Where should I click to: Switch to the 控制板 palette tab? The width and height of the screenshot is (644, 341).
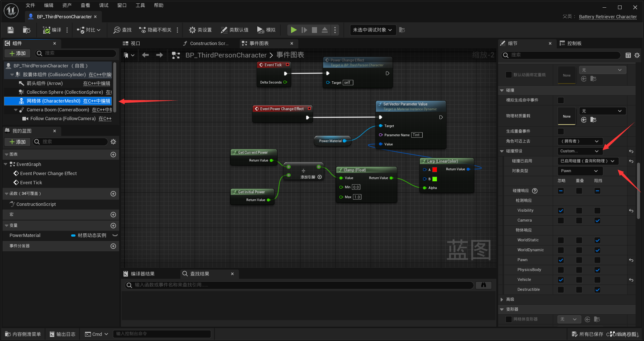coord(571,43)
